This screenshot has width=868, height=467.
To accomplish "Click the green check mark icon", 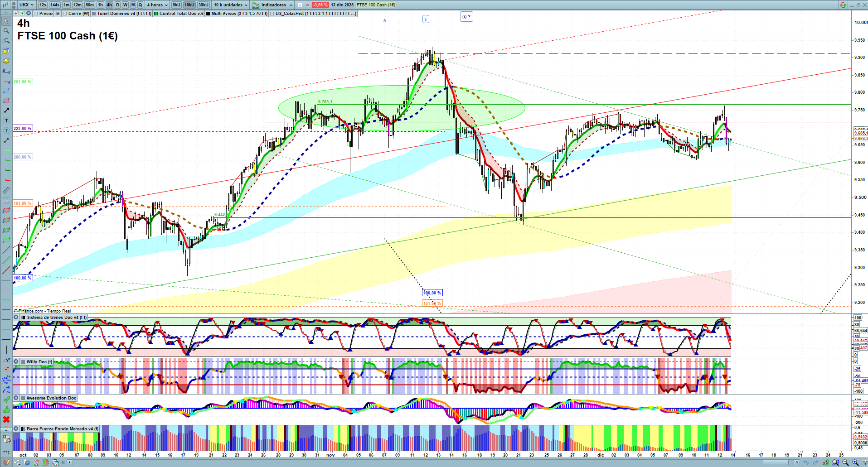I will (x=6, y=400).
